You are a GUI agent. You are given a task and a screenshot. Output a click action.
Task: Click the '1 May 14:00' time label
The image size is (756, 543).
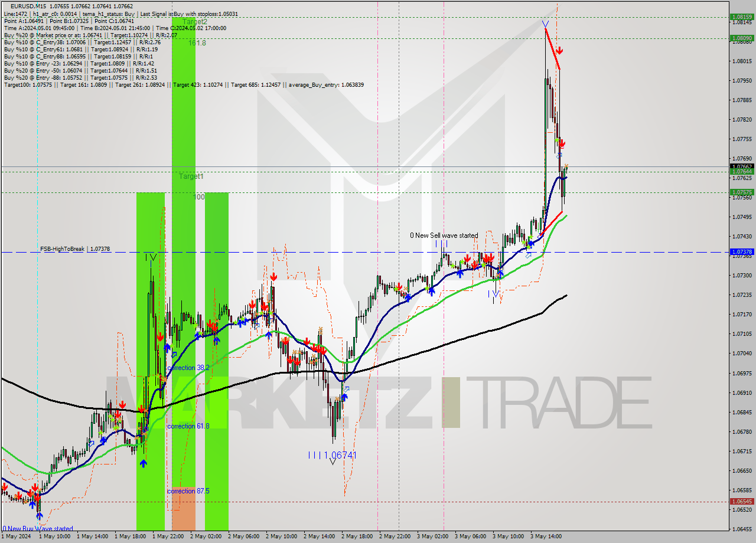[x=92, y=537]
